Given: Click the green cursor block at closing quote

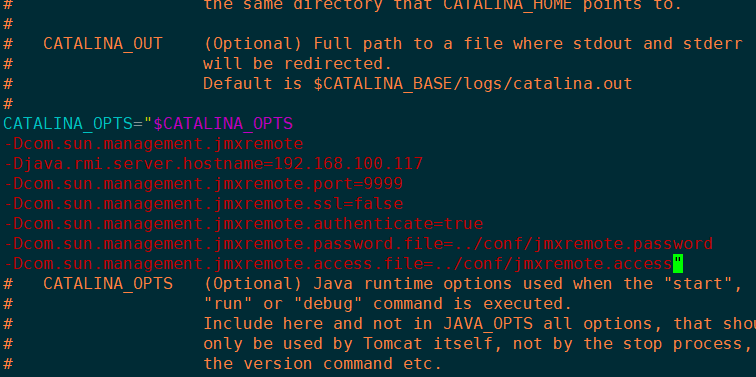Looking at the screenshot, I should [x=678, y=264].
